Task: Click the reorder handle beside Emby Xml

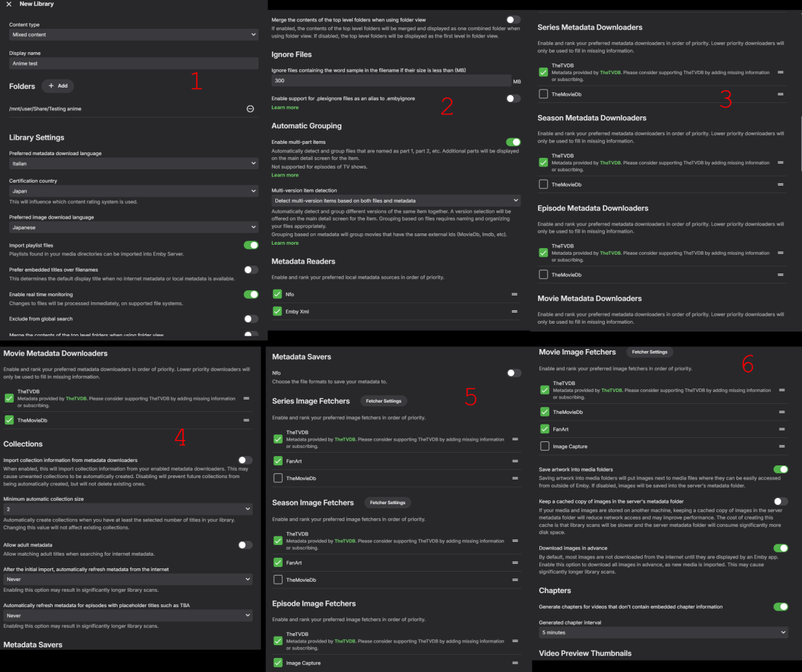Action: click(x=515, y=312)
